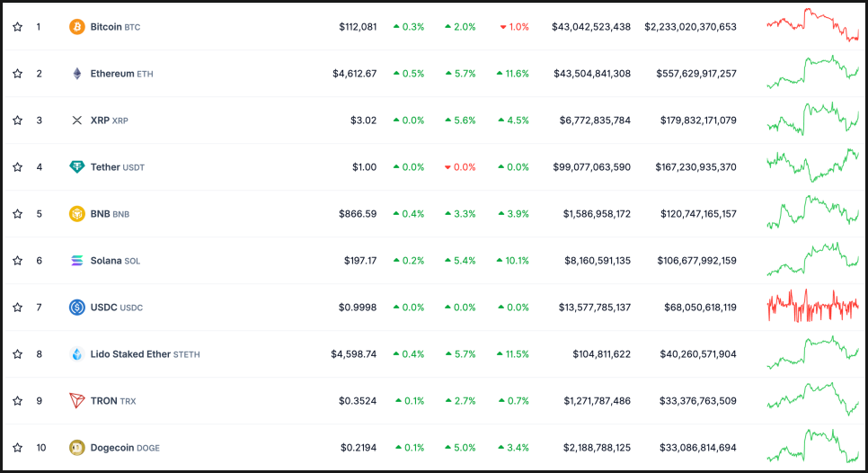This screenshot has height=473, width=868.
Task: Open USDC's red sparkline chart
Action: point(812,306)
